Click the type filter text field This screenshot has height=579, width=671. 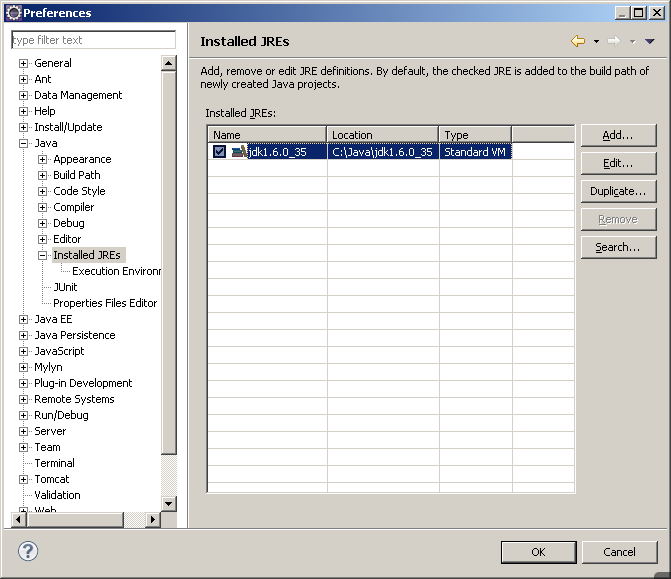click(93, 40)
